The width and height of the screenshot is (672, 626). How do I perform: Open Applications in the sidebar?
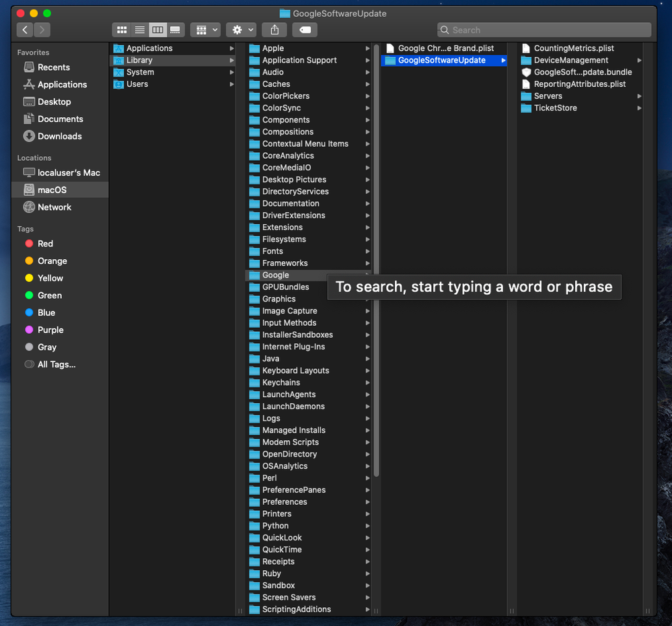60,84
